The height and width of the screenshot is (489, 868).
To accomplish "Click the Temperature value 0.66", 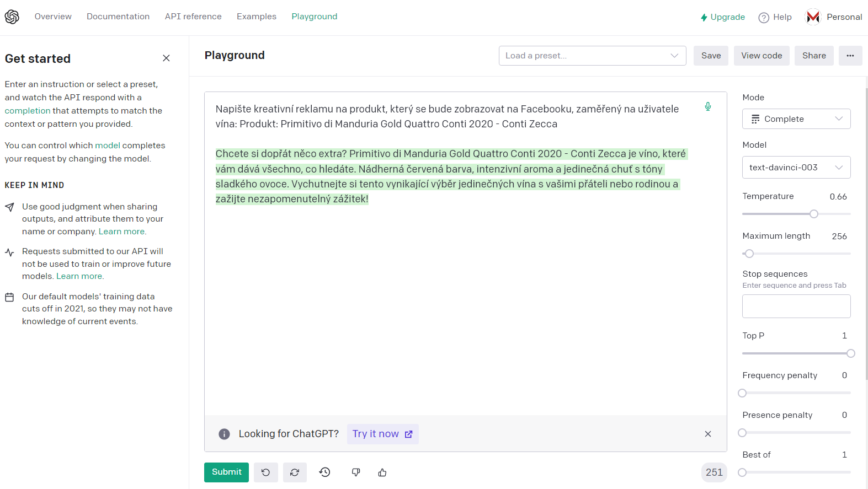I will point(838,197).
